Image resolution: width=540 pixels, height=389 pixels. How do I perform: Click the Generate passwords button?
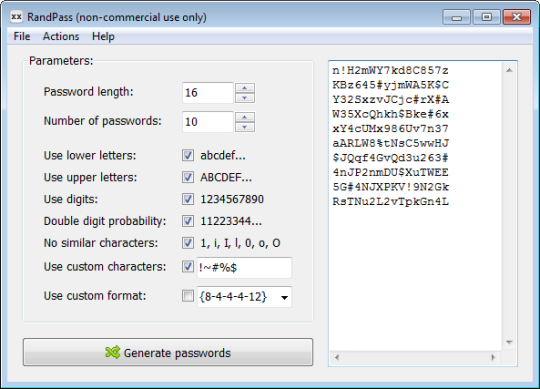click(x=168, y=352)
